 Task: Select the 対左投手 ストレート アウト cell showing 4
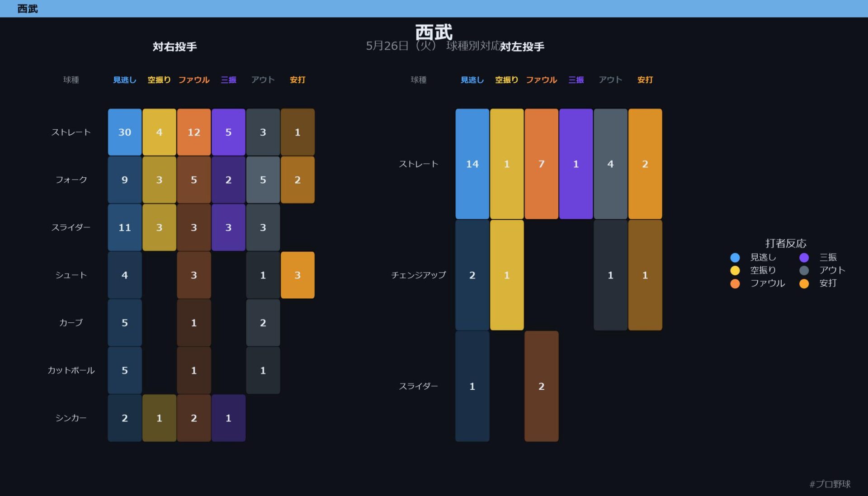610,164
